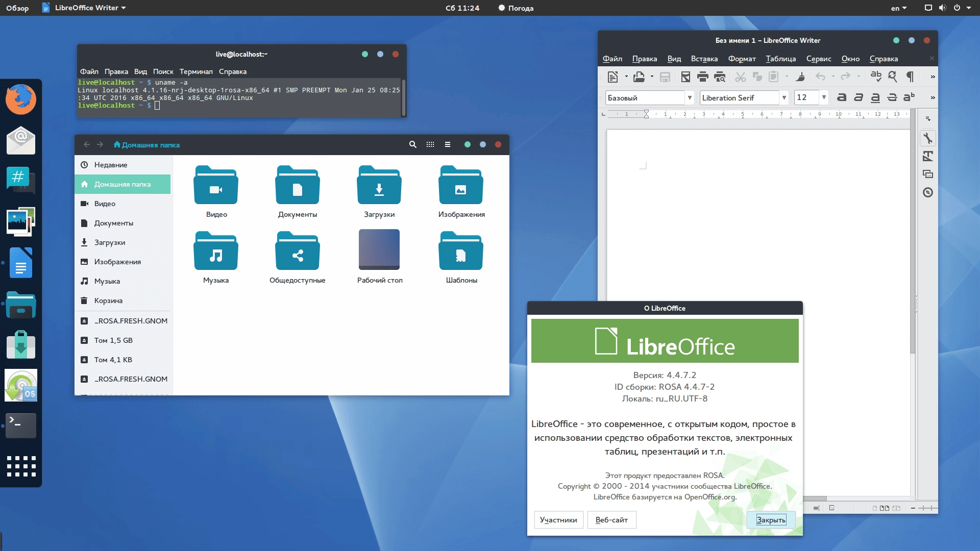
Task: Show more standard toolbar buttons chevron
Action: pos(933,77)
